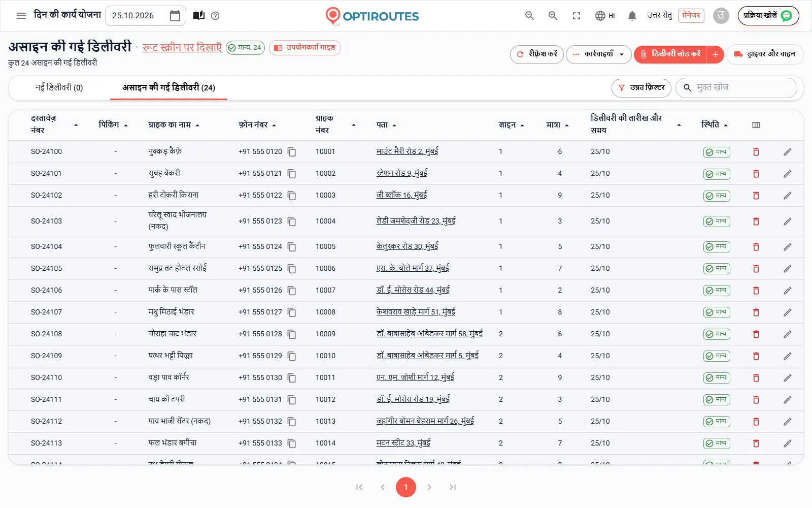Switch to नई डिलीवरी (0) tab
812x508 pixels.
tap(59, 87)
